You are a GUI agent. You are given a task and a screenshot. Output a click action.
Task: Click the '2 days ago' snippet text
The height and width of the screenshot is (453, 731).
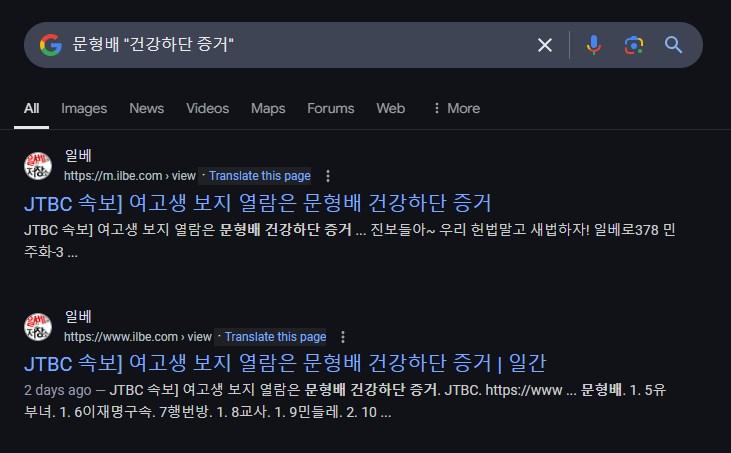pyautogui.click(x=57, y=390)
